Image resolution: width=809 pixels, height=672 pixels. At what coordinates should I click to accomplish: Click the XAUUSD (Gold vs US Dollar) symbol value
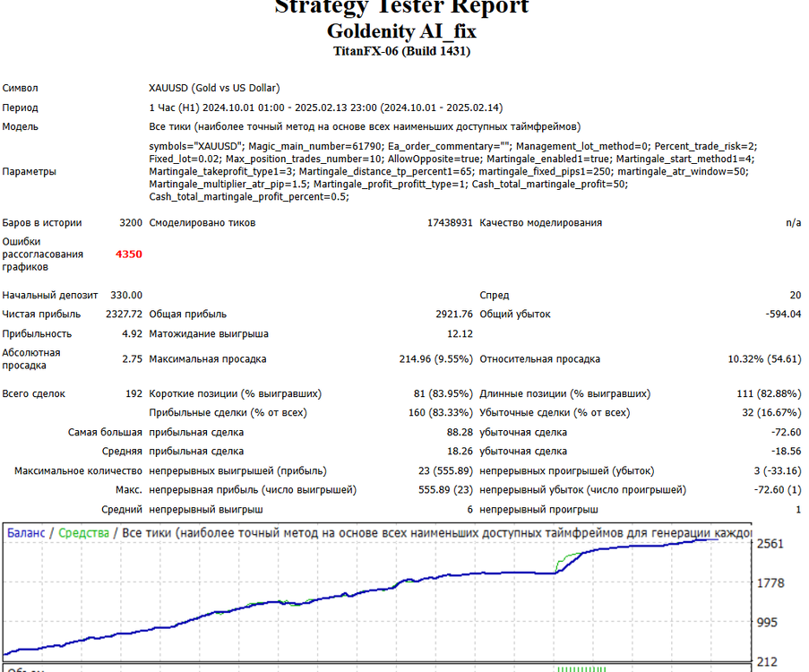(214, 88)
